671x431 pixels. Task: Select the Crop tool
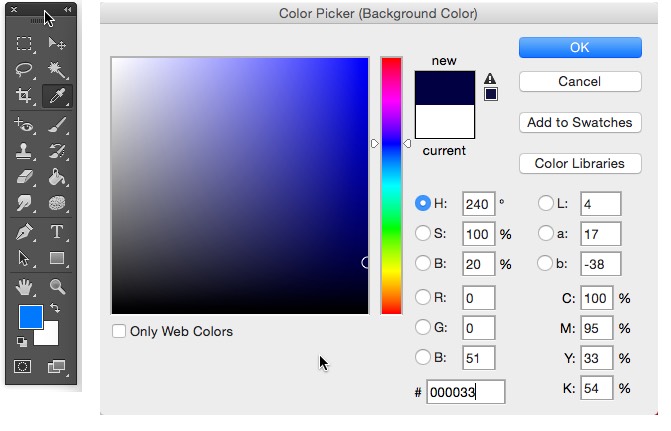[x=25, y=96]
